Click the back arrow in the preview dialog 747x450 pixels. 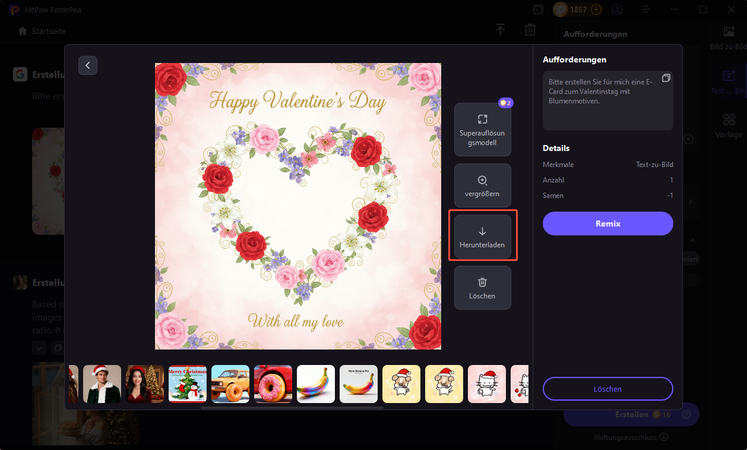tap(88, 65)
